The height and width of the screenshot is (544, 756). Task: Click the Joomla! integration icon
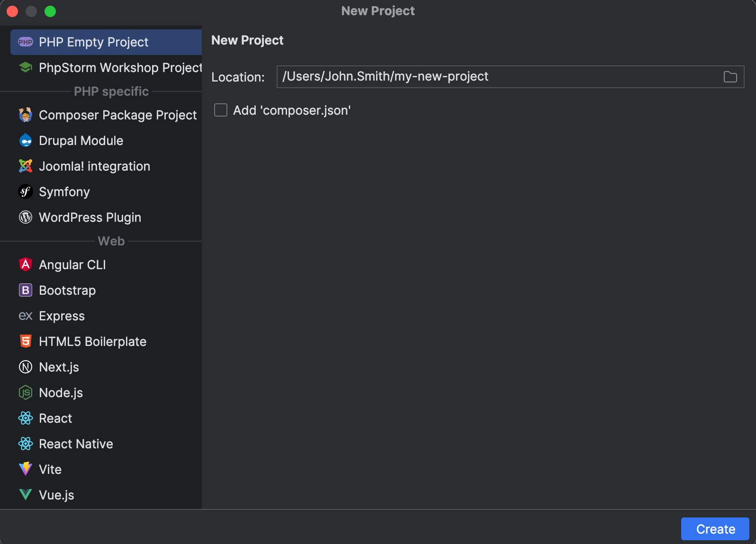point(25,166)
